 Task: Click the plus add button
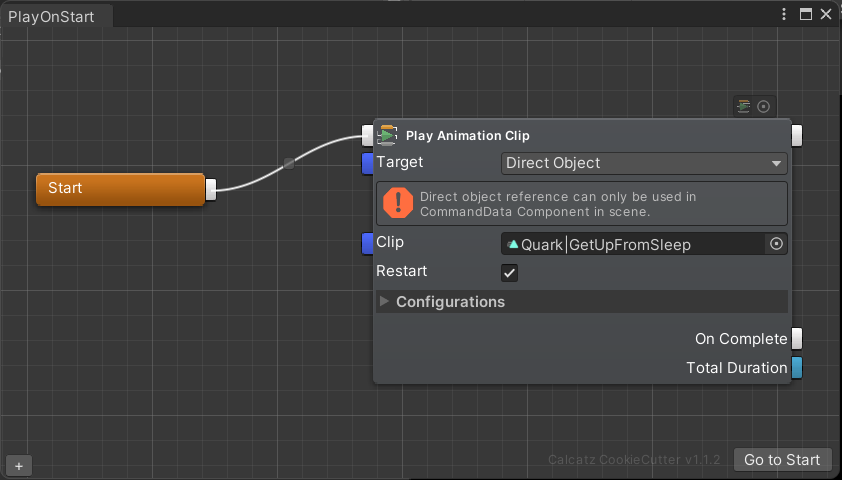click(19, 466)
